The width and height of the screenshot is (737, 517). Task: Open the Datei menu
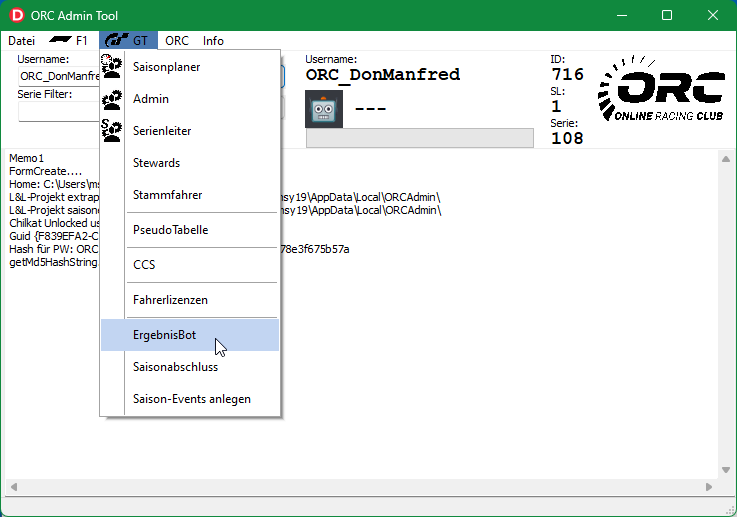pyautogui.click(x=21, y=41)
